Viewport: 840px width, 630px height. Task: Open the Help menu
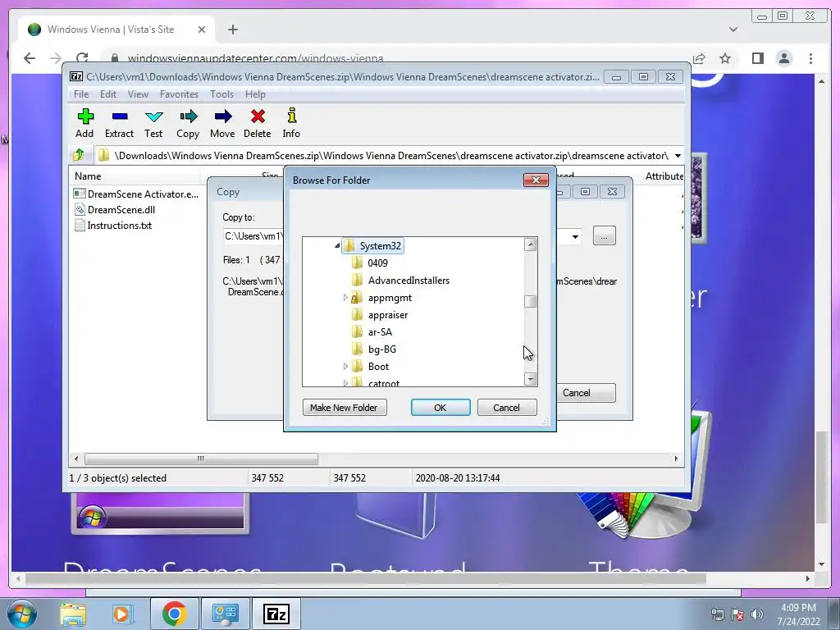(x=256, y=94)
